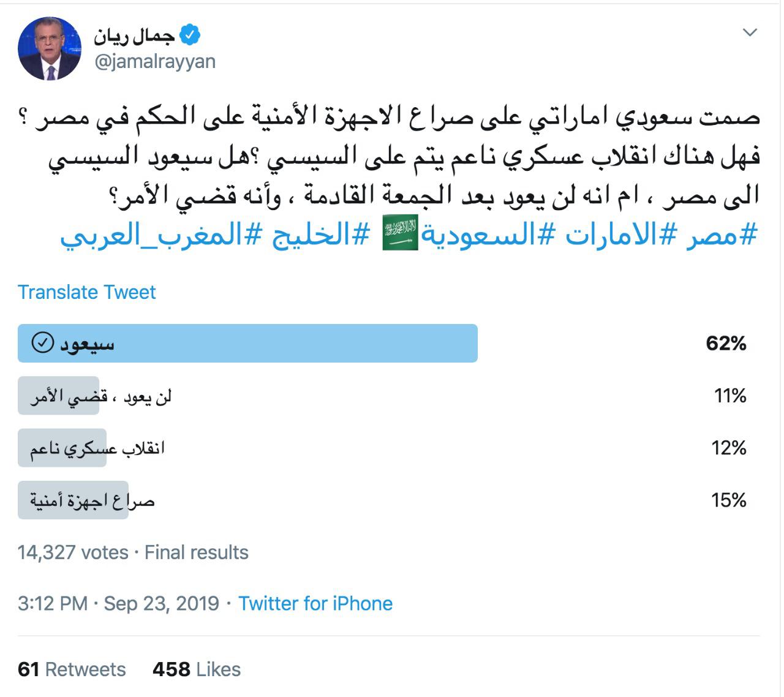Click the Saudi flag emoji
Image resolution: width=784 pixels, height=697 pixels.
pos(401,233)
